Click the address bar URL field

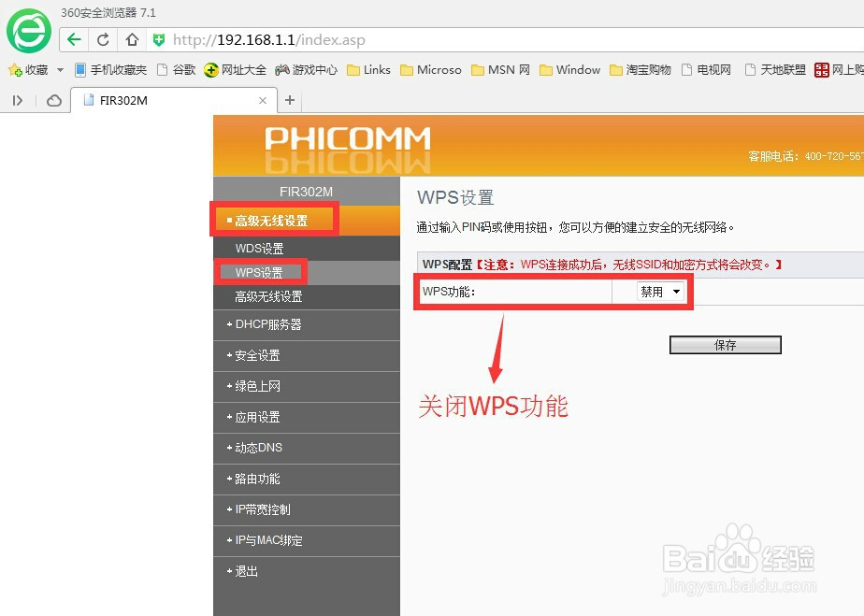[x=281, y=39]
